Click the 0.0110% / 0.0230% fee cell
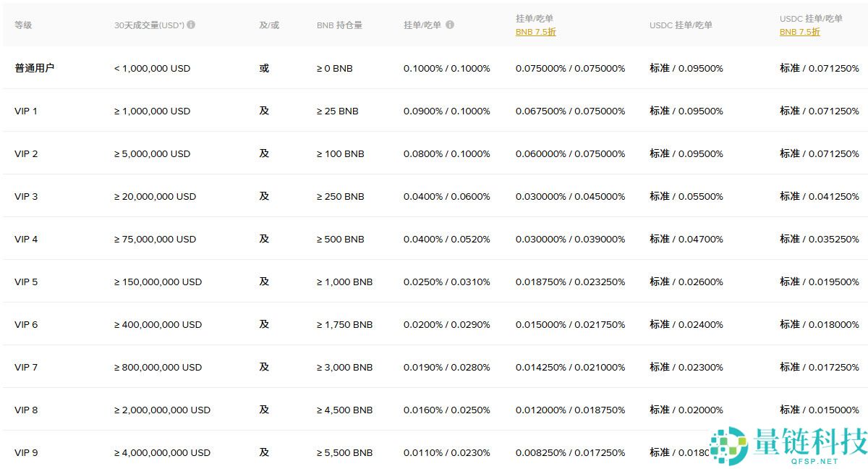The image size is (868, 469). click(x=447, y=452)
